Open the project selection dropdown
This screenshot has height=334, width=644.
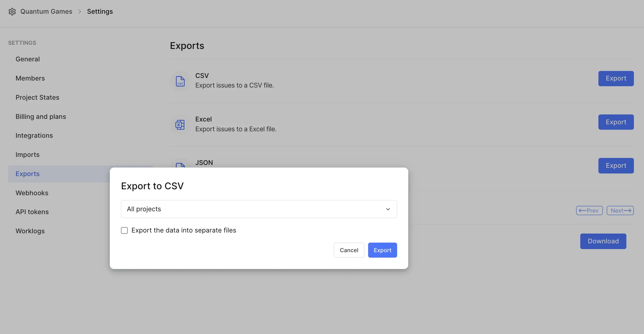[x=259, y=209]
